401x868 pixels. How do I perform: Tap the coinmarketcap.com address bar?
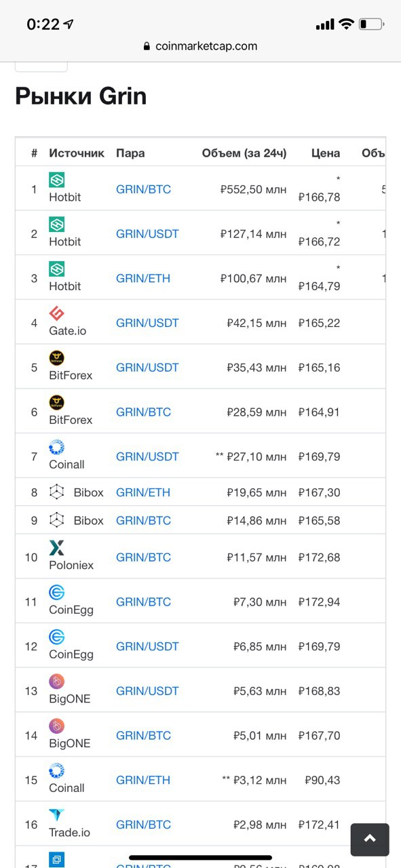(200, 46)
